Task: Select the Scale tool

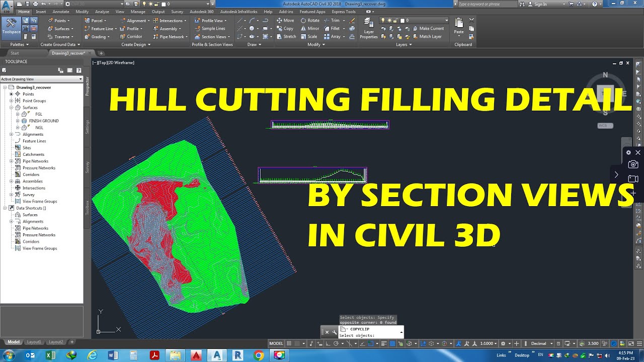Action: click(x=309, y=37)
